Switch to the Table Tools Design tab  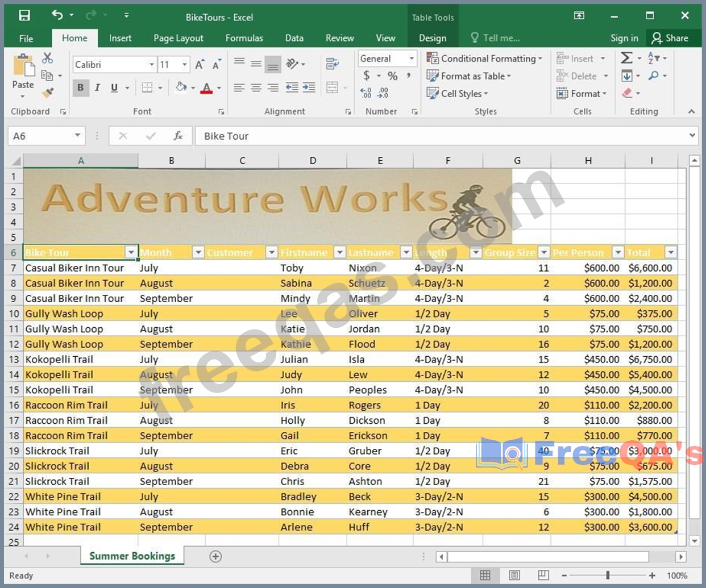(x=433, y=38)
